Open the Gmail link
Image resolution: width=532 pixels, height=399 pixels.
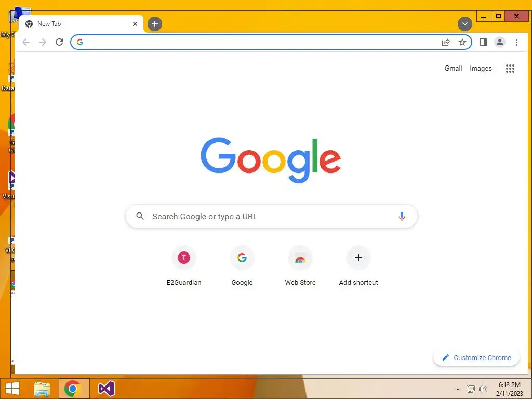(453, 68)
